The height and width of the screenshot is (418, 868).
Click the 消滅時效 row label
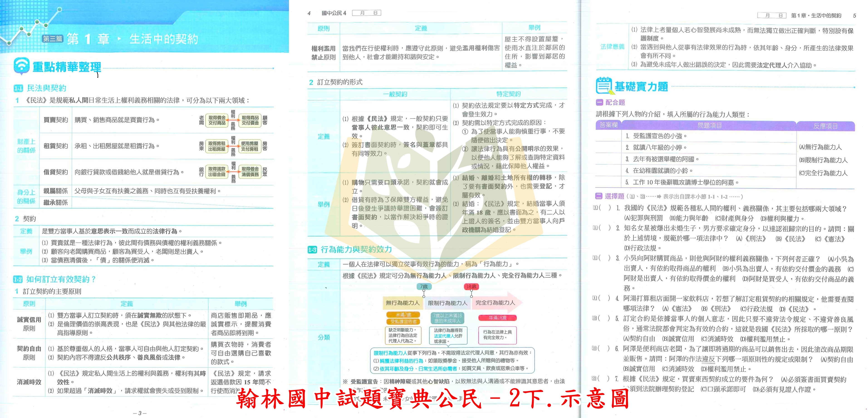[x=29, y=382]
